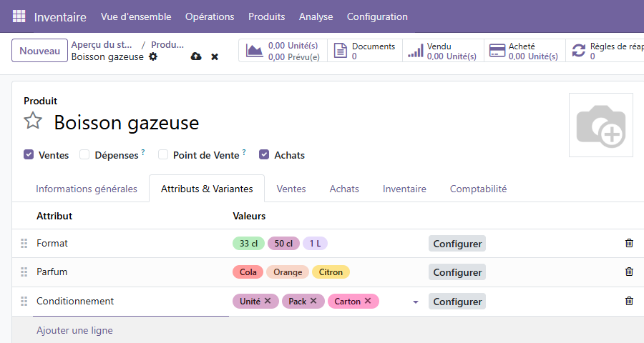Click the lavender 1 L value tag
The height and width of the screenshot is (343, 644).
[315, 243]
